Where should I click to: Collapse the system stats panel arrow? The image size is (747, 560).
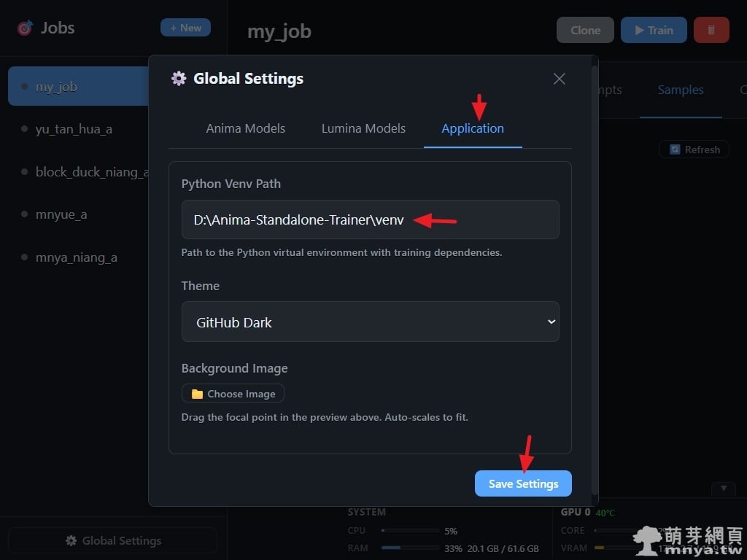pos(724,488)
